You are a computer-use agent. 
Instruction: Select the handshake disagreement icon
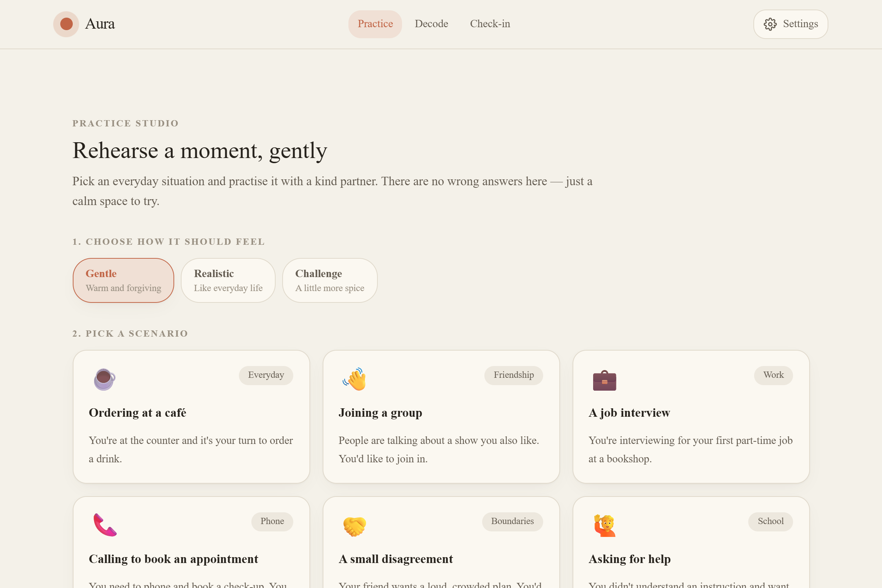(354, 526)
